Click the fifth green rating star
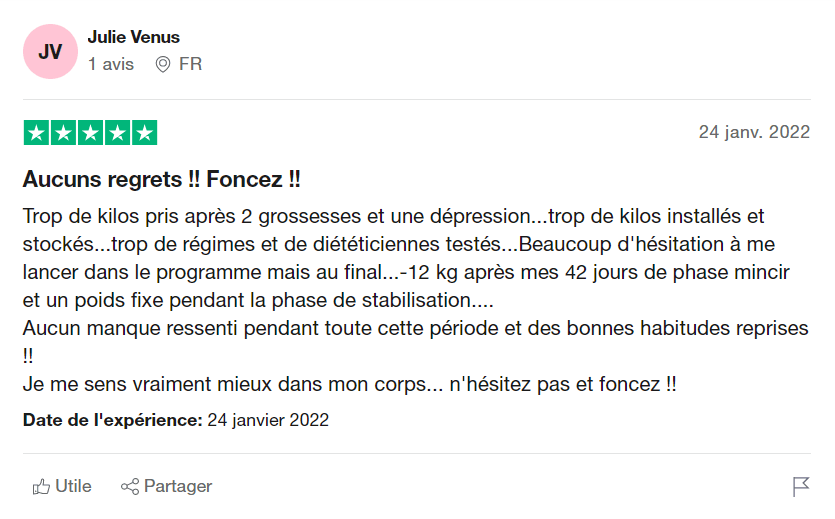The image size is (835, 519). (144, 133)
